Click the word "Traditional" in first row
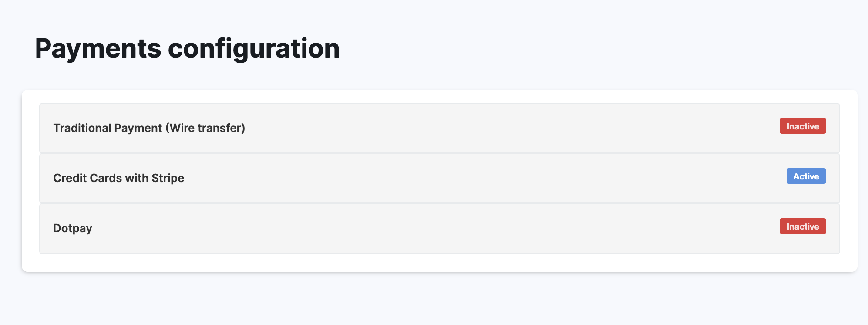 coord(82,128)
